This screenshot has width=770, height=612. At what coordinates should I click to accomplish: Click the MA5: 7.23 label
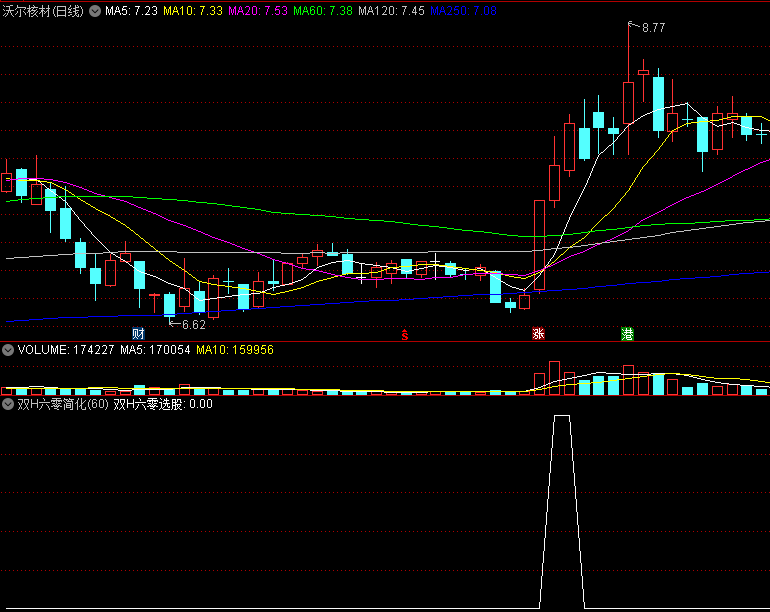131,11
